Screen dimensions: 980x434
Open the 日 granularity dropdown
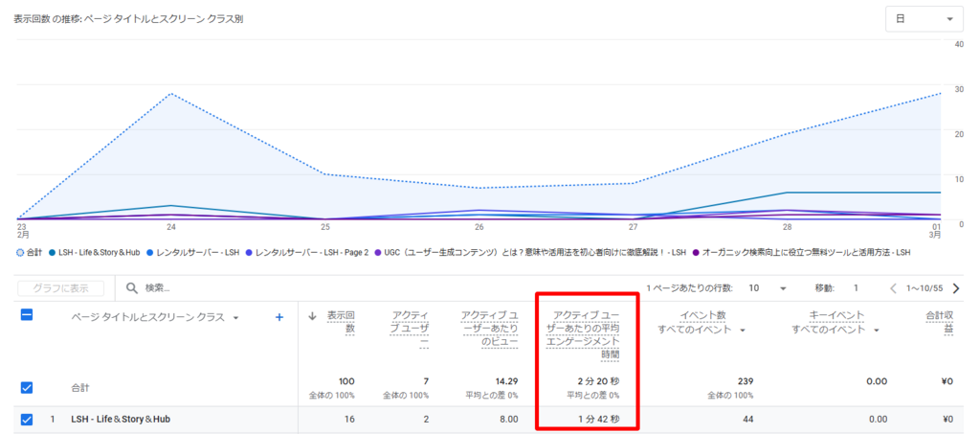[923, 18]
